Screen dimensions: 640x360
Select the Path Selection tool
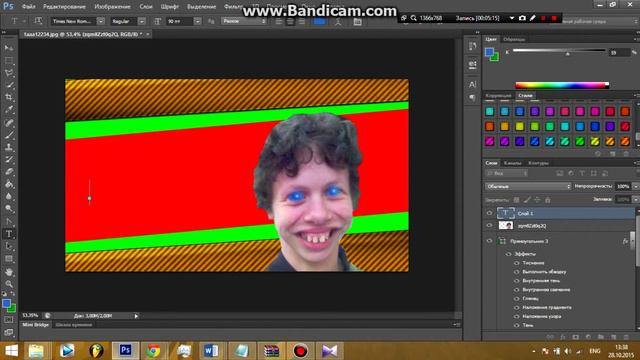[x=9, y=246]
